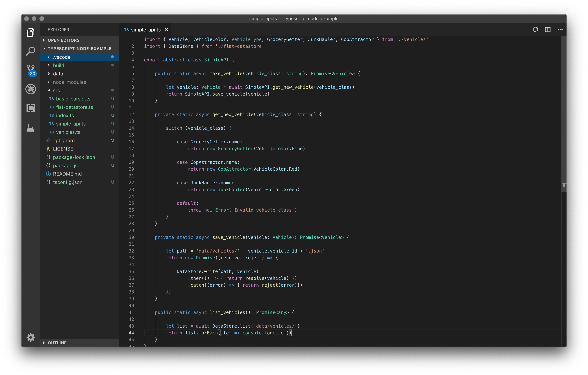The height and width of the screenshot is (375, 588).
Task: Expand the OUTLINE section
Action: (x=57, y=343)
